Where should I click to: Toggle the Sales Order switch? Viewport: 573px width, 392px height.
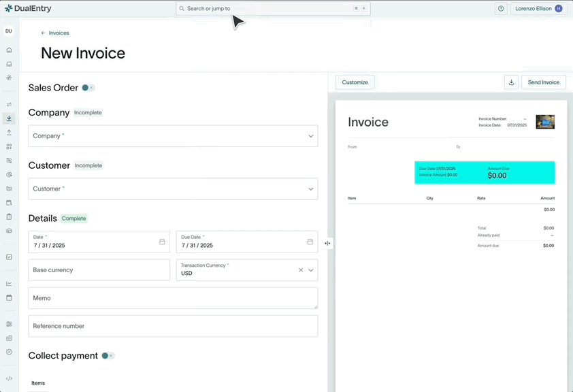(x=87, y=87)
